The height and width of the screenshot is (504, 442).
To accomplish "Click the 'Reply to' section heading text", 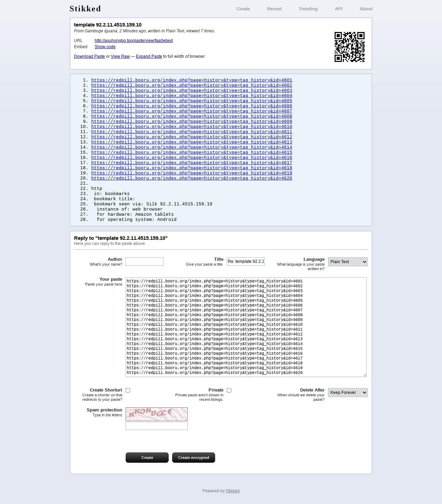I will 121,238.
